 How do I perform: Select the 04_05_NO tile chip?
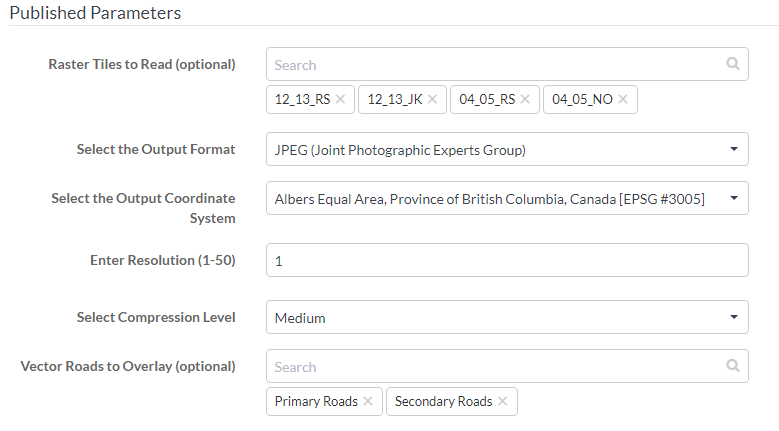(x=582, y=99)
